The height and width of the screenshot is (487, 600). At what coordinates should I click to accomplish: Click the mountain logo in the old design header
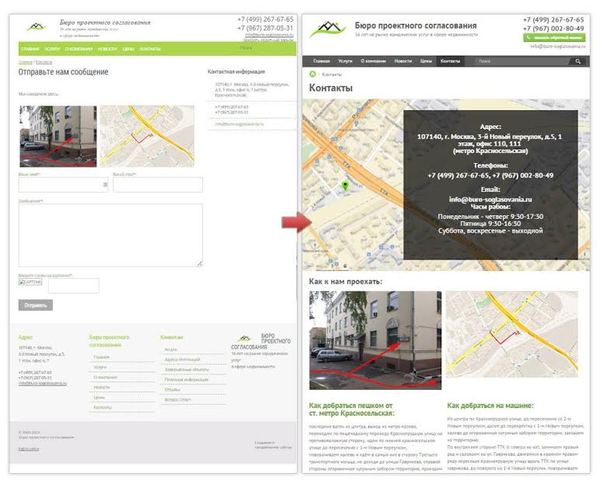37,26
